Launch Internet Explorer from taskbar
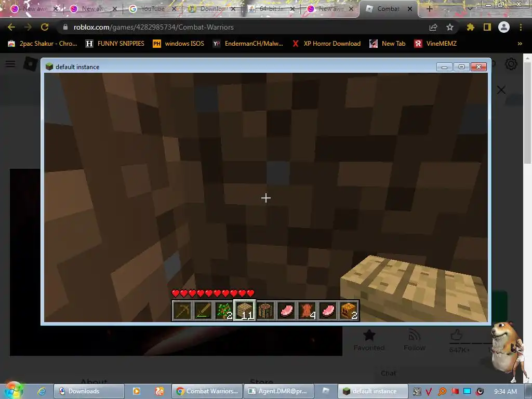This screenshot has height=399, width=532. click(42, 391)
